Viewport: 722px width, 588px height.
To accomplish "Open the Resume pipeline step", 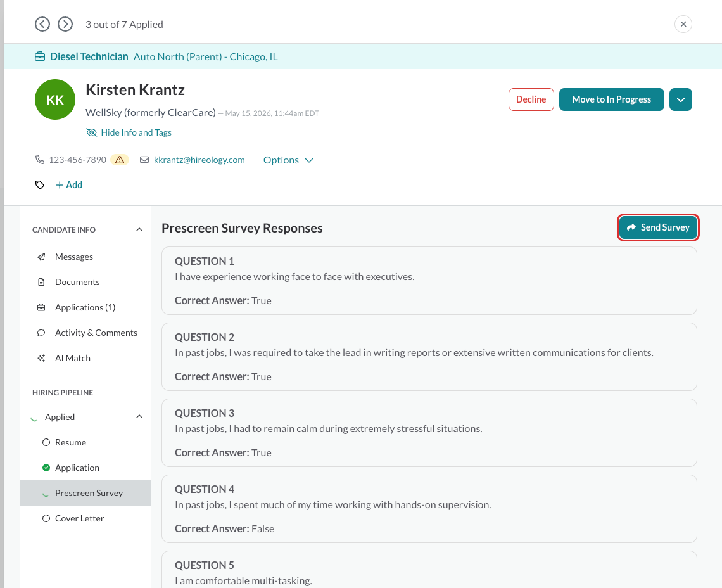I will (x=70, y=442).
